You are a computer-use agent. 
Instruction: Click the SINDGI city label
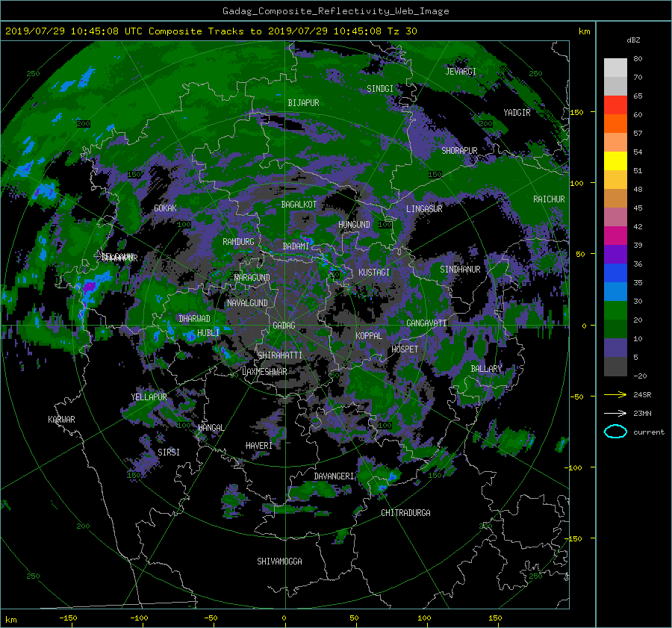[x=380, y=89]
